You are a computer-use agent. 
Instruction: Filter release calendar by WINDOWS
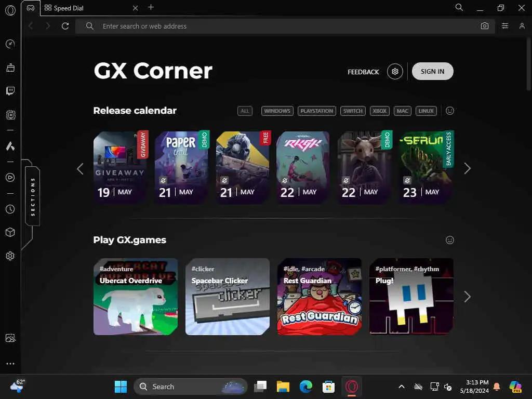coord(277,111)
